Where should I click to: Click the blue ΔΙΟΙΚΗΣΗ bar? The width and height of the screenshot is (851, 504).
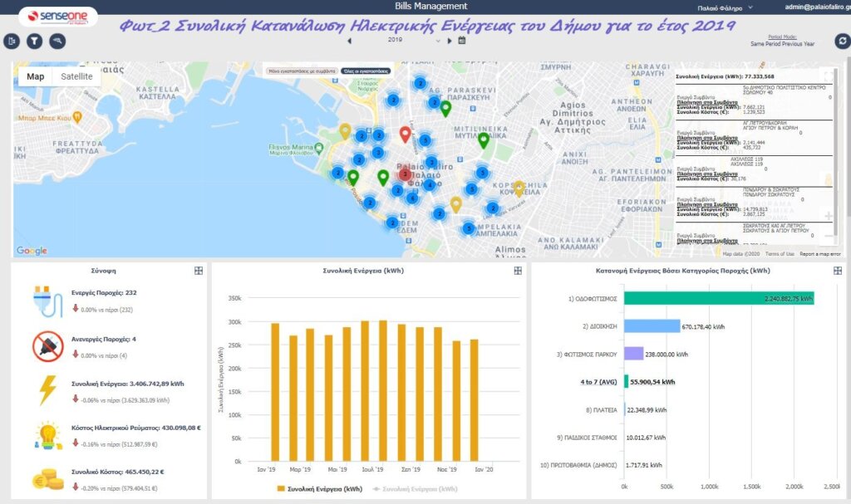[652, 326]
